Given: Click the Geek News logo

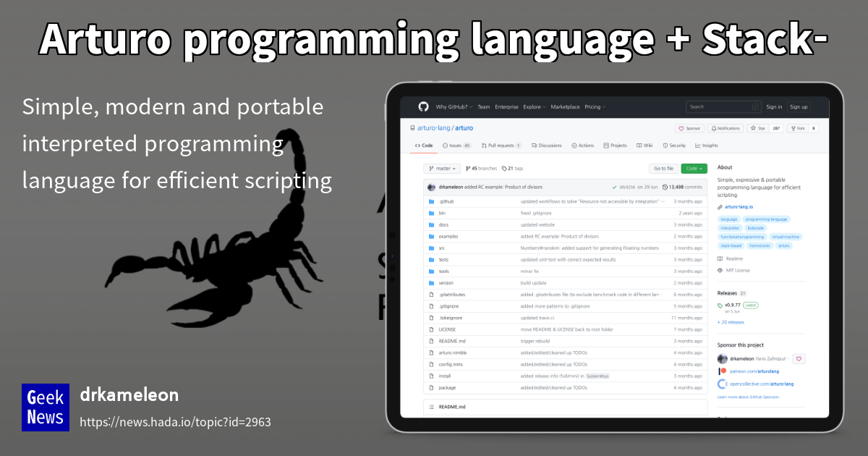Looking at the screenshot, I should (x=46, y=408).
